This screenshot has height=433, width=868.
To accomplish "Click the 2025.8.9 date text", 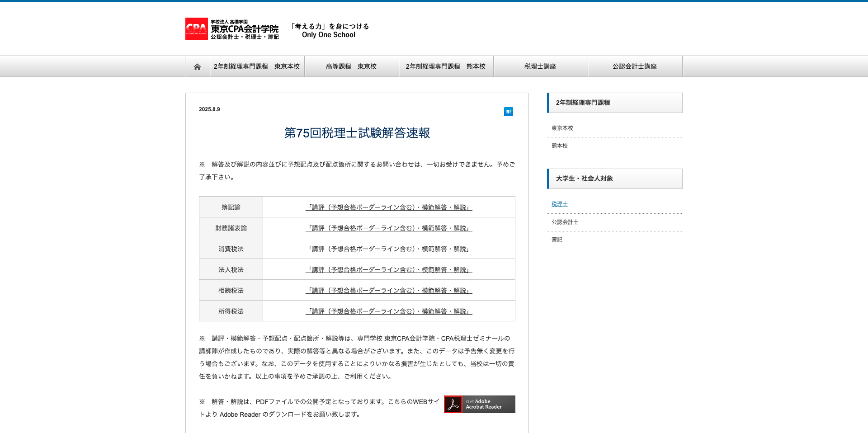I will point(209,109).
